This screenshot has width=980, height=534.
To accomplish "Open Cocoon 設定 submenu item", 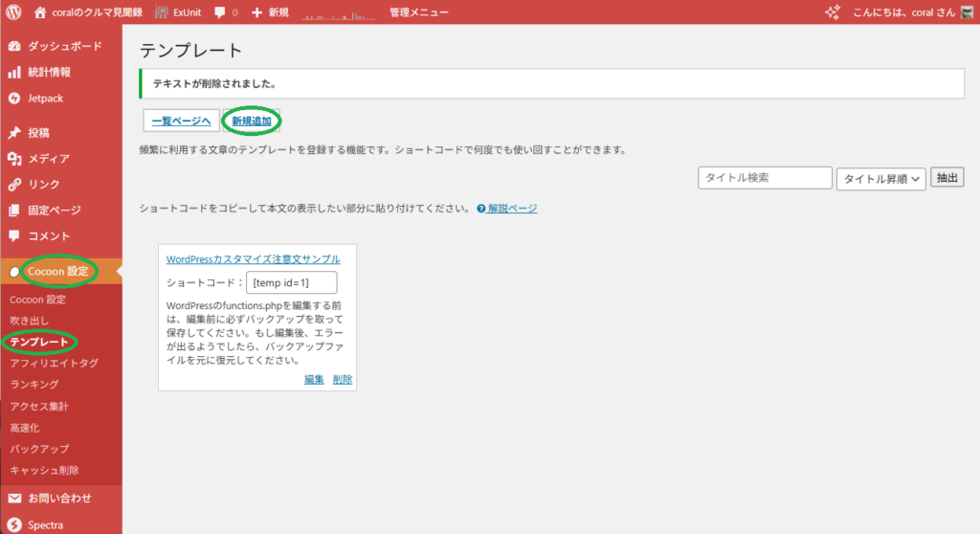I will (x=37, y=300).
